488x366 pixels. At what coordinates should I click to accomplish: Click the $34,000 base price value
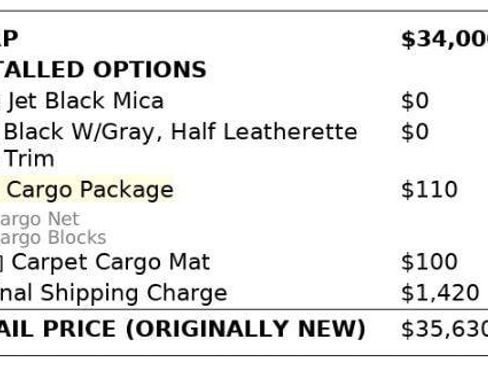point(445,39)
